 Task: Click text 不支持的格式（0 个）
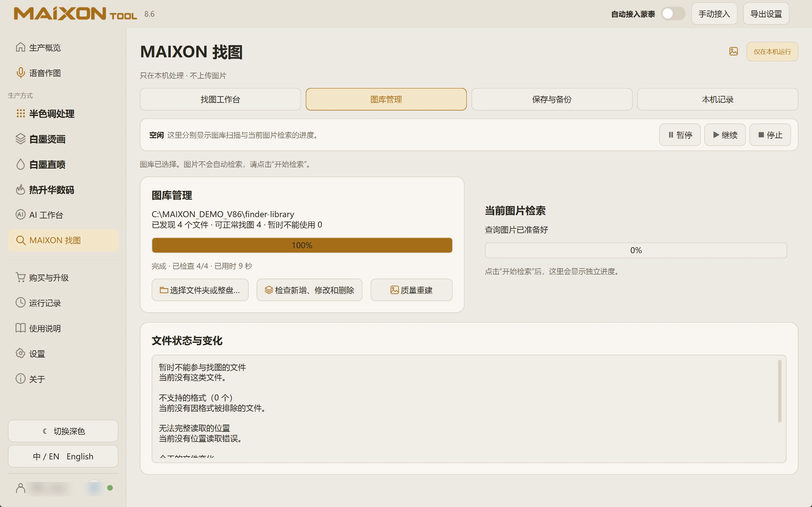point(196,398)
